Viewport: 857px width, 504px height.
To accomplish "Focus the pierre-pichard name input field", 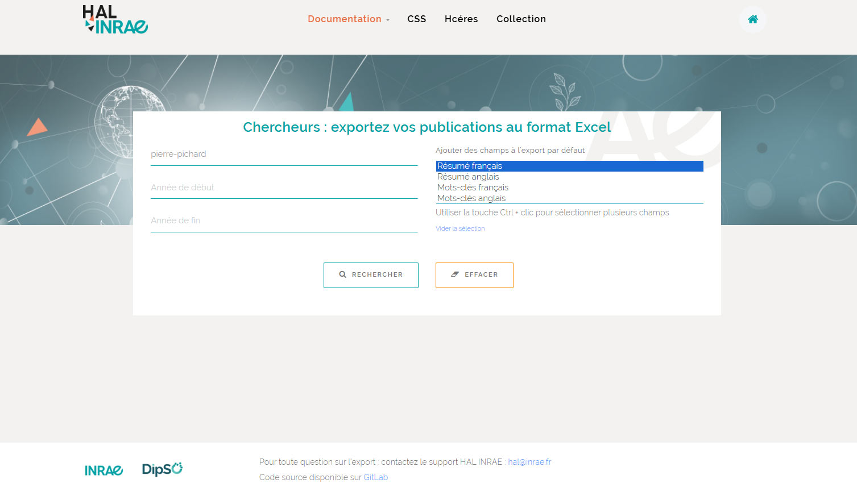I will tap(284, 155).
